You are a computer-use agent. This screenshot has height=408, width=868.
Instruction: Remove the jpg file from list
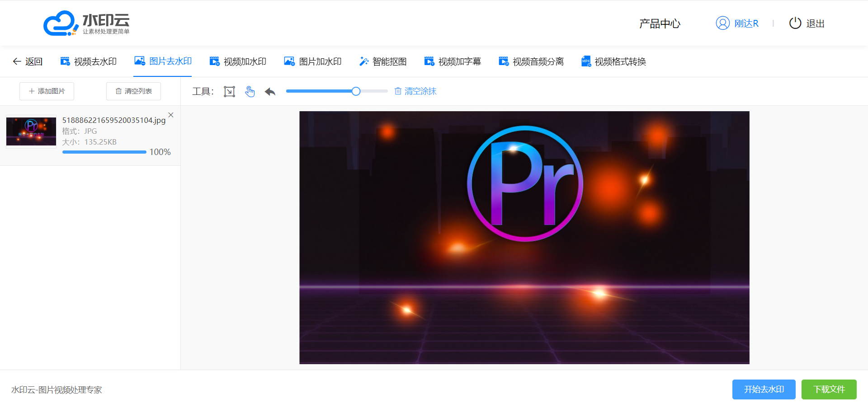[x=171, y=115]
